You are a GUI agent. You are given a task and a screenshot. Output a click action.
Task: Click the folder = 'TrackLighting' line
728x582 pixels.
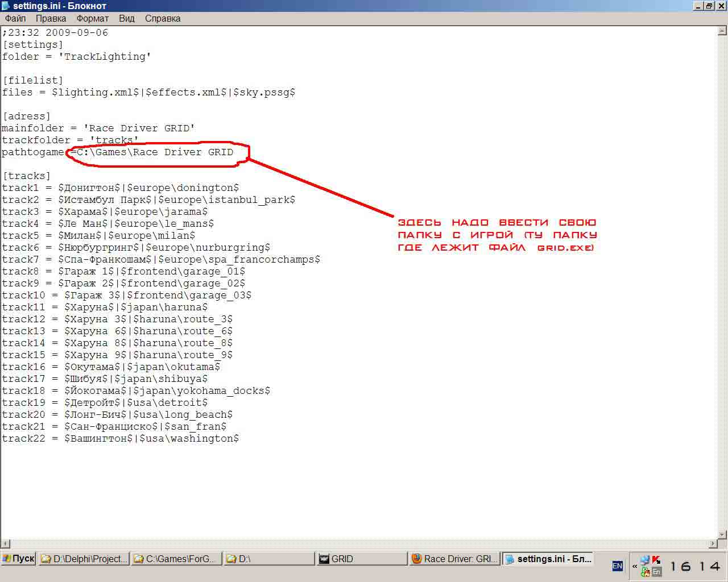click(77, 56)
